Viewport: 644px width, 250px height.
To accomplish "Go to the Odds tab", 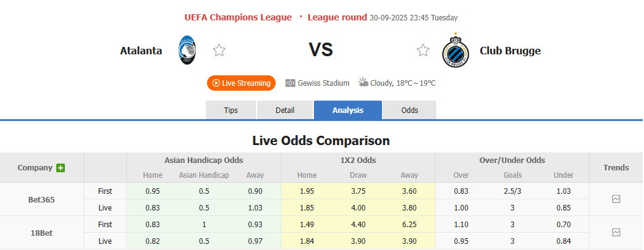I will pos(410,110).
